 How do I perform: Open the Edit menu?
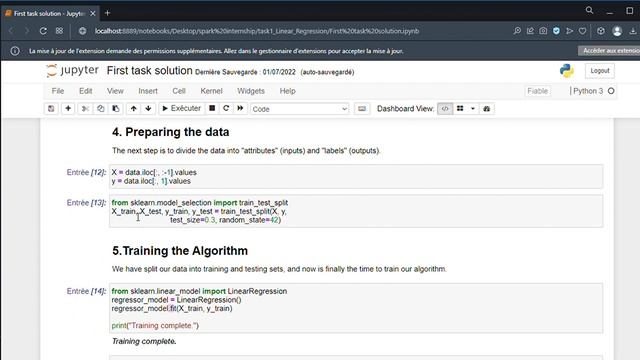(85, 91)
